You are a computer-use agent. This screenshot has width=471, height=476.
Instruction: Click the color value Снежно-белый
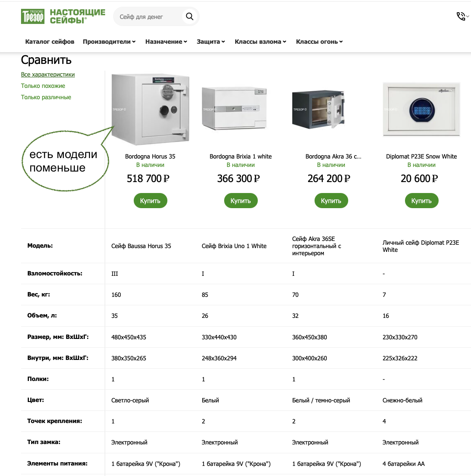(402, 400)
